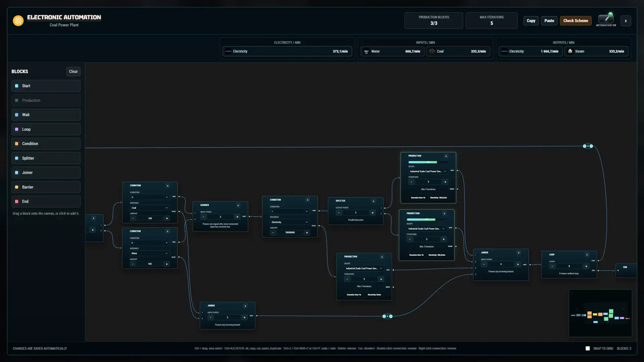Remove the Loop block with its x

tap(587, 255)
